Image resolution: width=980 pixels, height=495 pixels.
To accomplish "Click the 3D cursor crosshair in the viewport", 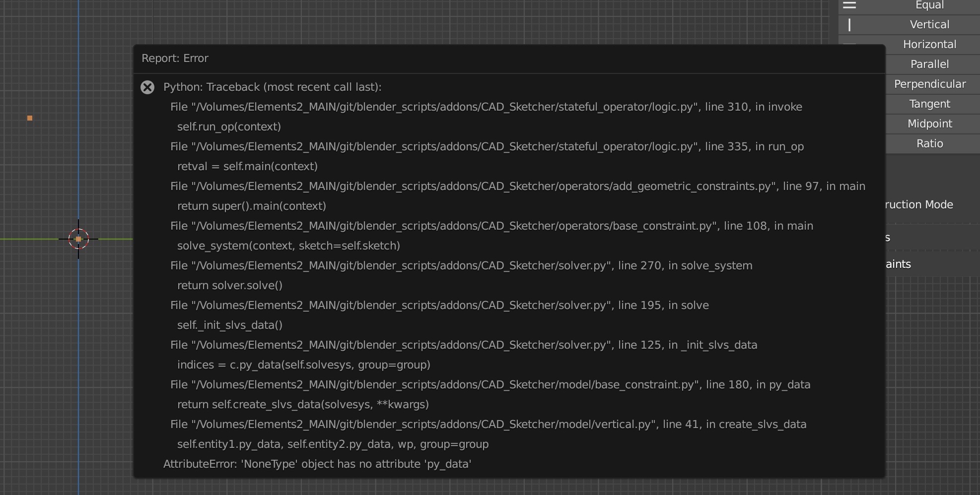I will point(79,239).
